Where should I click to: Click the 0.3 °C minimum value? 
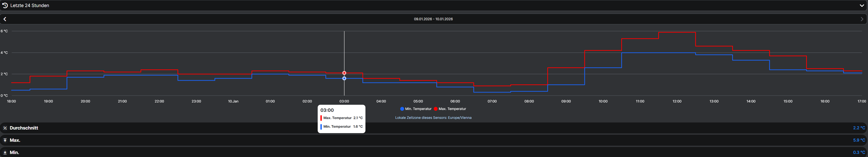(x=859, y=153)
